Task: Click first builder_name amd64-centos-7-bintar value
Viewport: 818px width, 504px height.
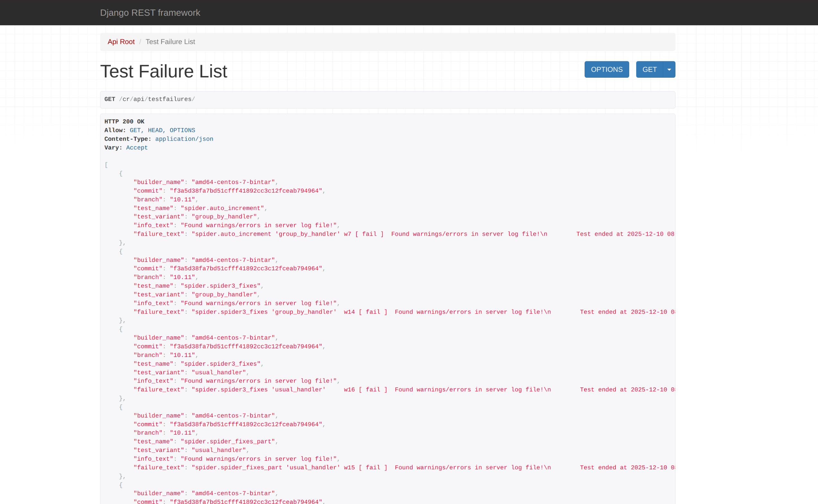Action: [x=233, y=182]
